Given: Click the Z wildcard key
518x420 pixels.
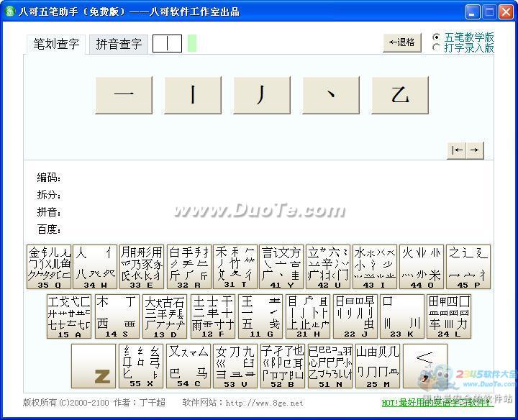Looking at the screenshot, I should pyautogui.click(x=94, y=366).
